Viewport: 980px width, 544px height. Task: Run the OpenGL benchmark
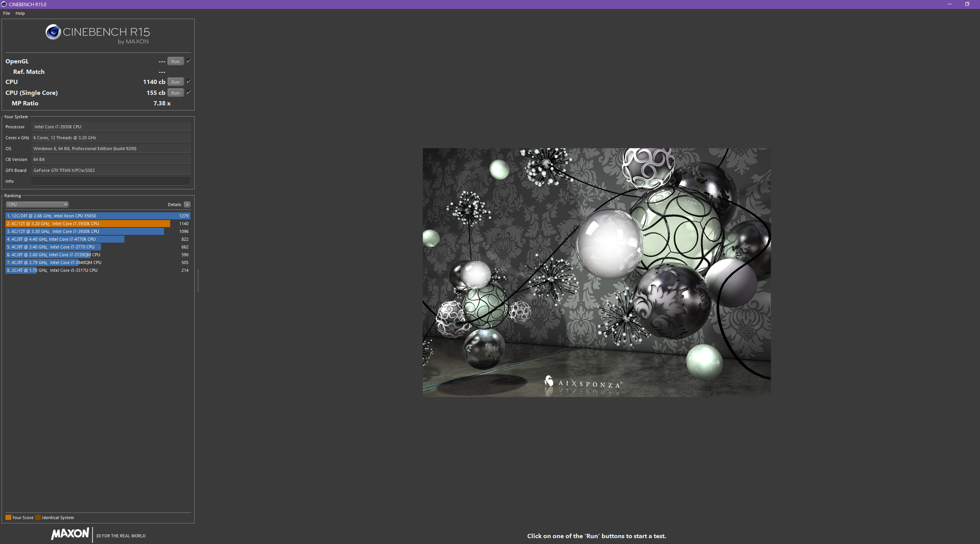175,61
